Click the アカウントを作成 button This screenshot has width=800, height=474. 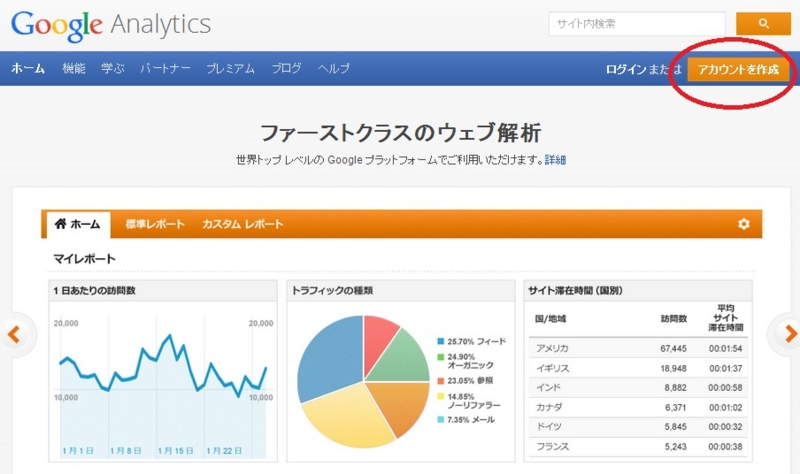tap(738, 69)
